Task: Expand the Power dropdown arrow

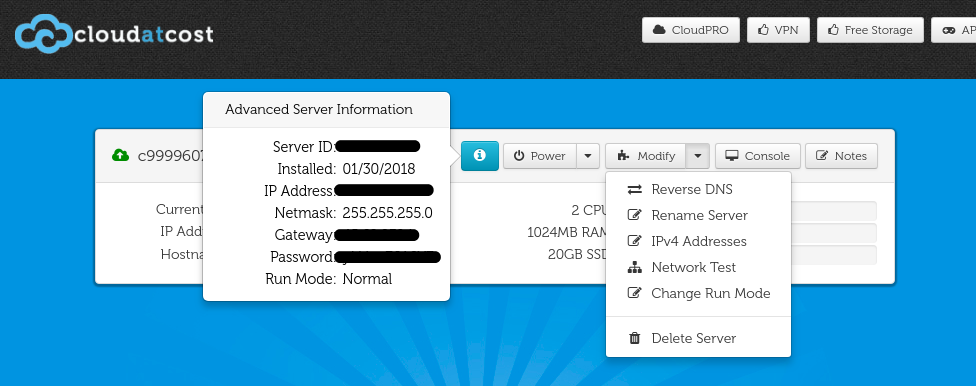Action: [x=588, y=156]
